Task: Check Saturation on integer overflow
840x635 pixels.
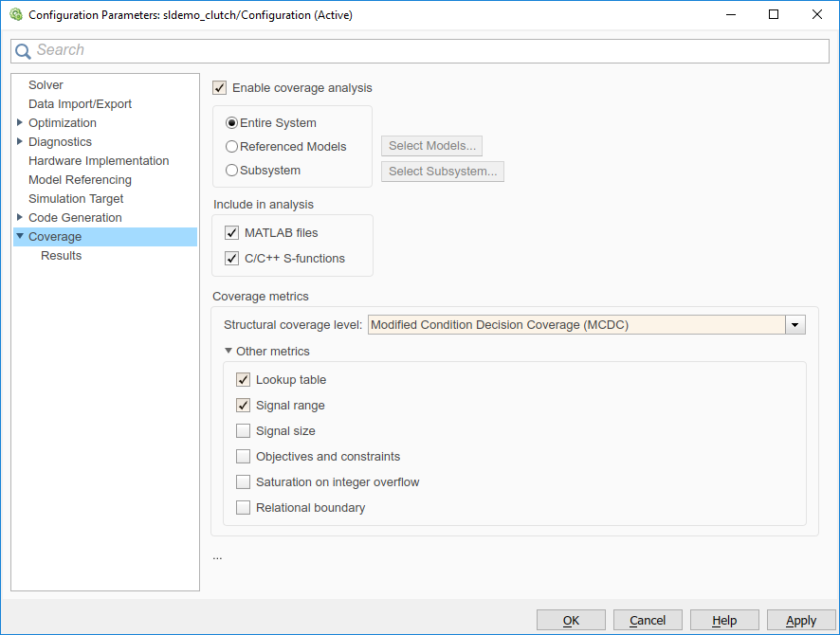Action: pyautogui.click(x=244, y=482)
